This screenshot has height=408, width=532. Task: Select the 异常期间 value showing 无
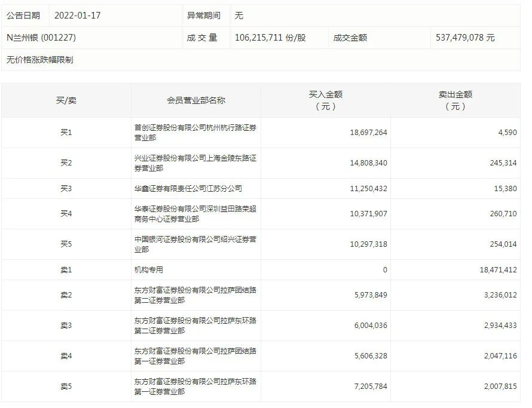[x=240, y=16]
